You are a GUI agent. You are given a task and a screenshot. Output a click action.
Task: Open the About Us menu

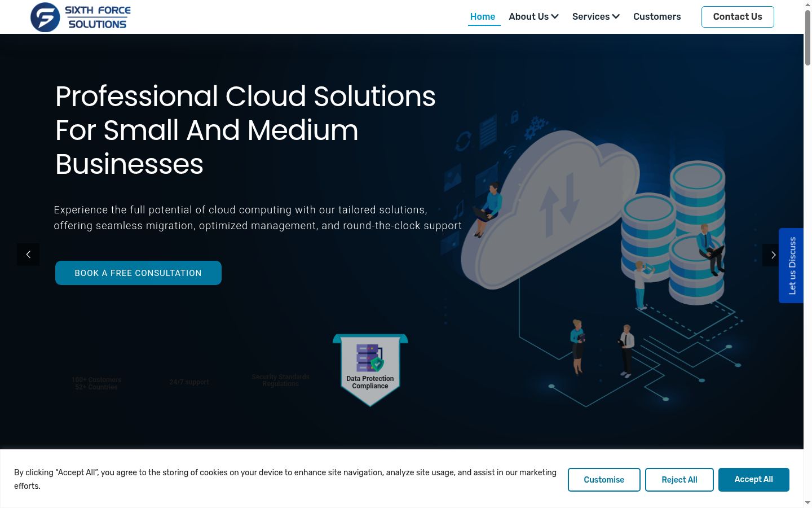(533, 16)
